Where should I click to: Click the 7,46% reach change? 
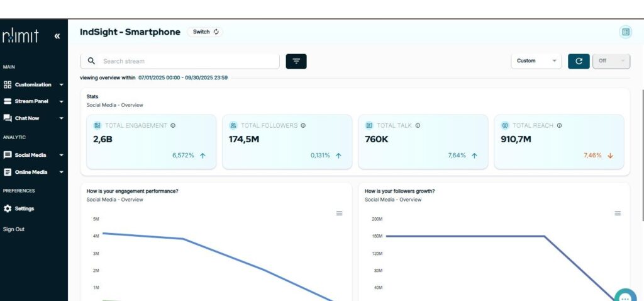[592, 156]
